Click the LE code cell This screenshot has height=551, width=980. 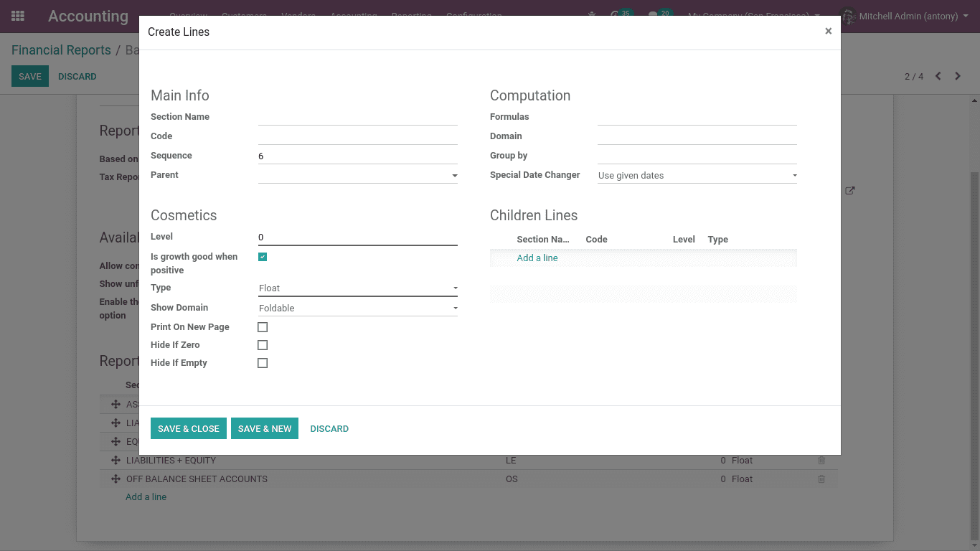pos(511,460)
